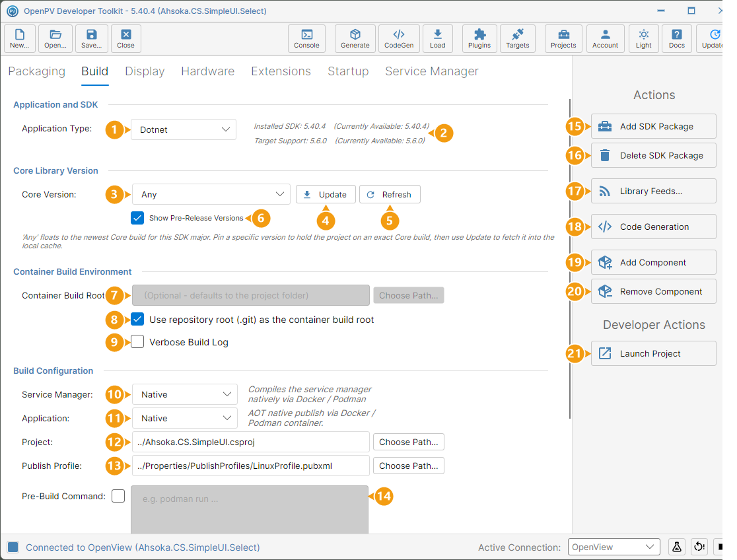Click the Launch Project button
The height and width of the screenshot is (560, 737).
tap(653, 353)
